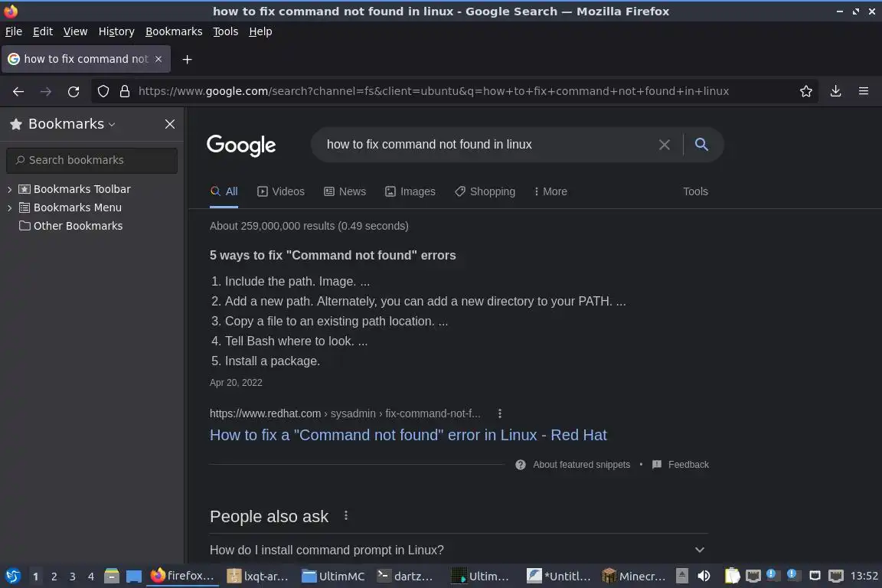The width and height of the screenshot is (882, 588).
Task: Switch to lxqt-archiver window in taskbar
Action: [257, 576]
